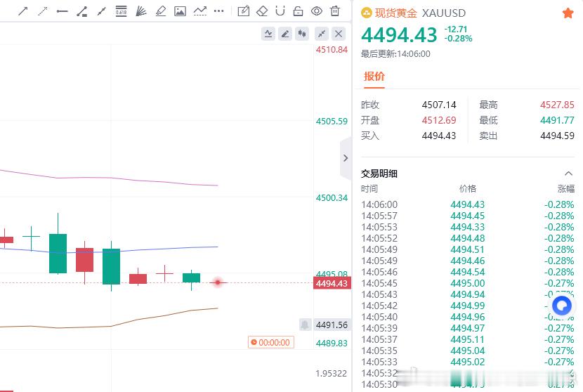Click the red current price dot marker
This screenshot has width=583, height=392.
tap(218, 282)
